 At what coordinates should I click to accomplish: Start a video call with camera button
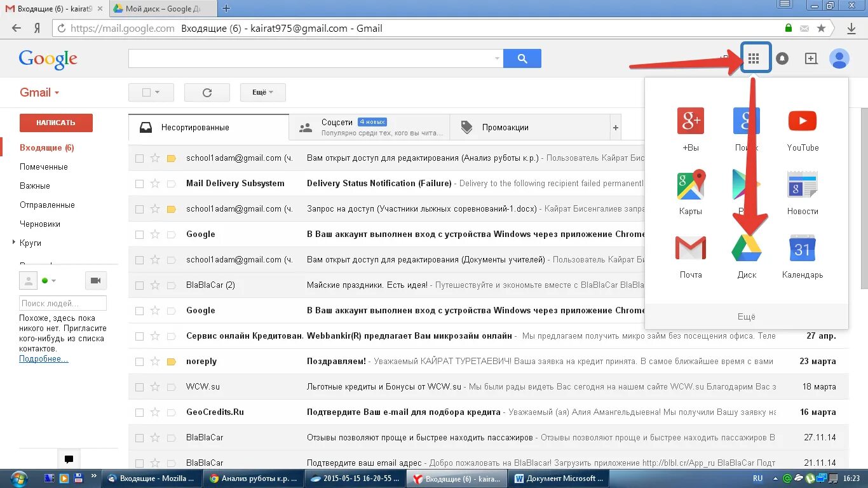tap(96, 280)
